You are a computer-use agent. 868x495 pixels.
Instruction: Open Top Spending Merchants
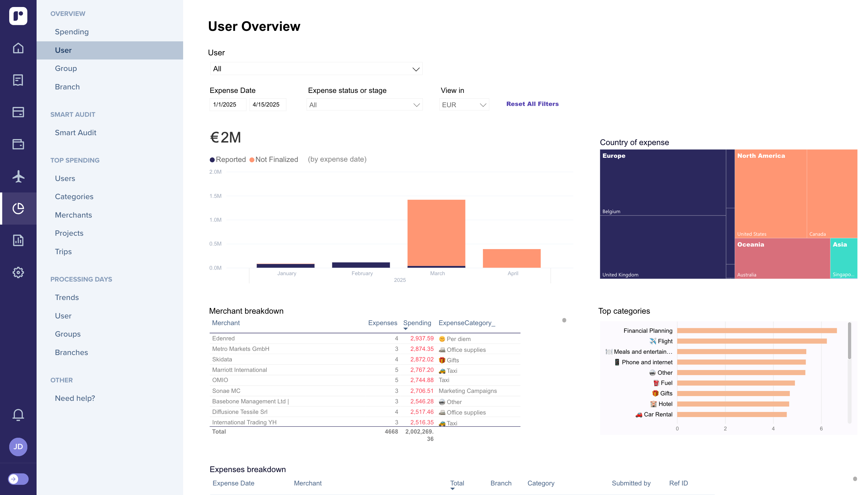point(73,215)
